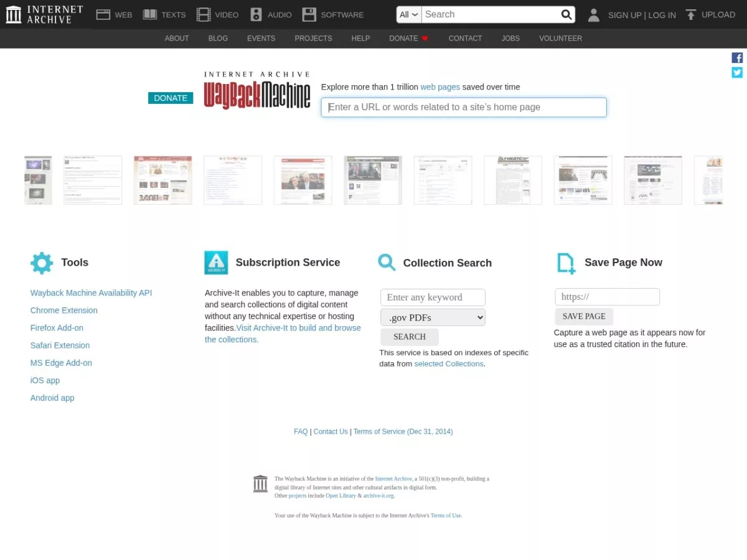Open the '.gov PDFs' collection dropdown
The height and width of the screenshot is (560, 747).
pyautogui.click(x=433, y=317)
